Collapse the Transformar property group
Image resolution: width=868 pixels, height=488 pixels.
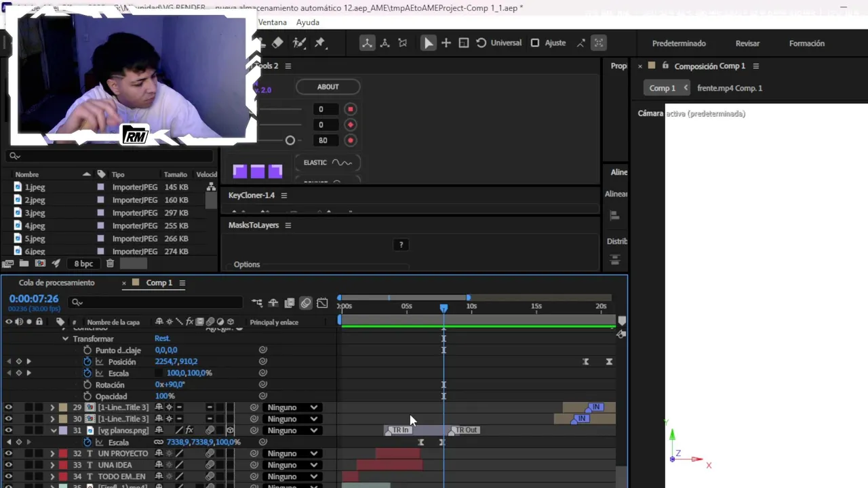click(x=65, y=339)
